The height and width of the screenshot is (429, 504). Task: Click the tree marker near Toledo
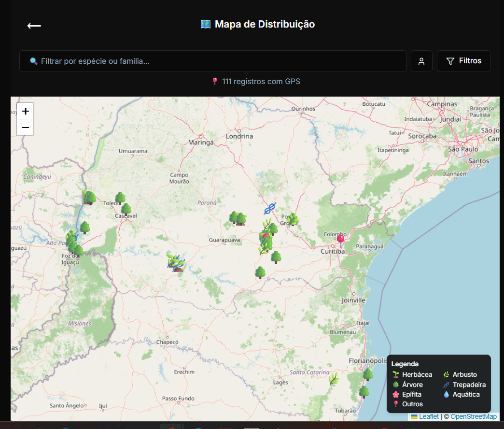(120, 198)
